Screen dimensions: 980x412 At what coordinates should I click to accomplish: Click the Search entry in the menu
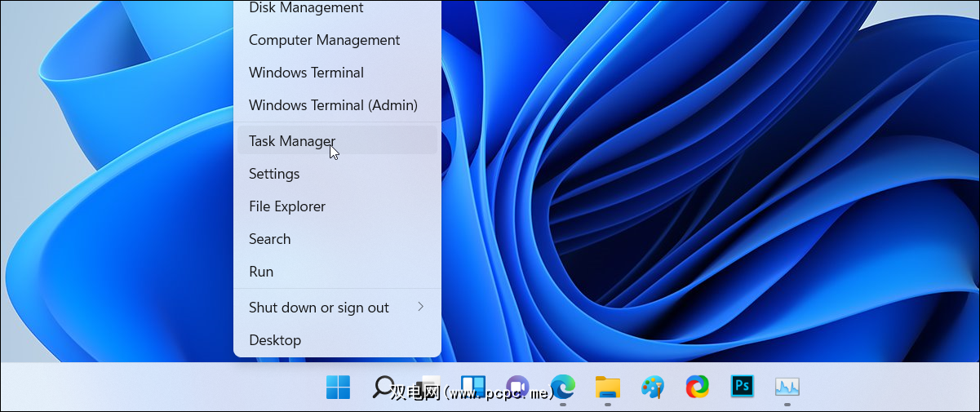(x=269, y=239)
